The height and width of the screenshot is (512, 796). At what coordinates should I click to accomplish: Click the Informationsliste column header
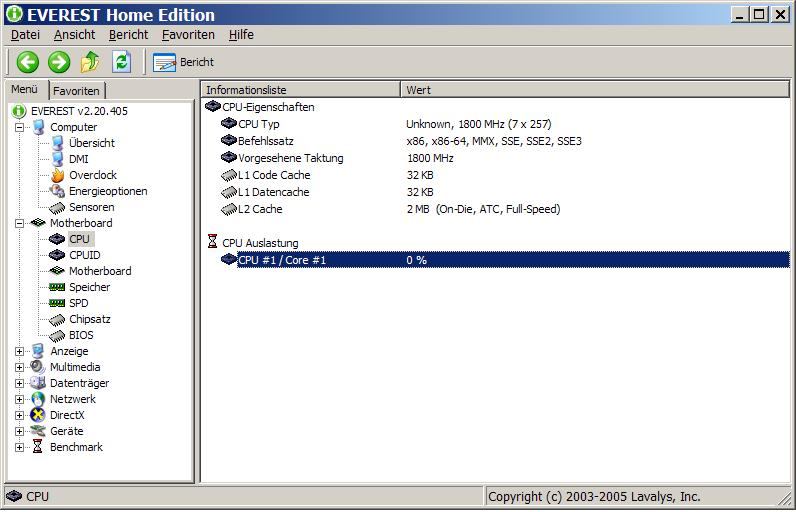coord(301,90)
